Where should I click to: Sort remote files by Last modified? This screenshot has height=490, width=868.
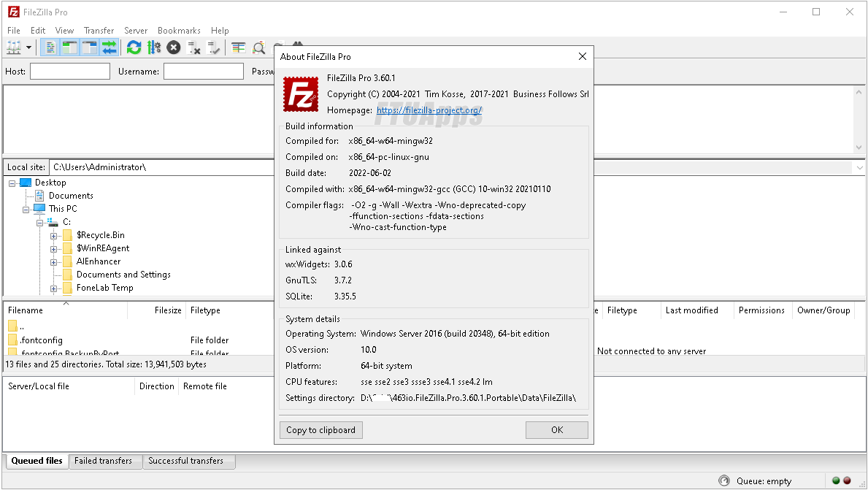click(697, 310)
